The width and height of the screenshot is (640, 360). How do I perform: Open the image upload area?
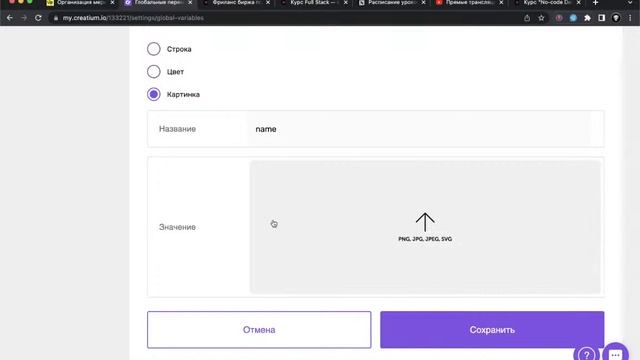(425, 227)
